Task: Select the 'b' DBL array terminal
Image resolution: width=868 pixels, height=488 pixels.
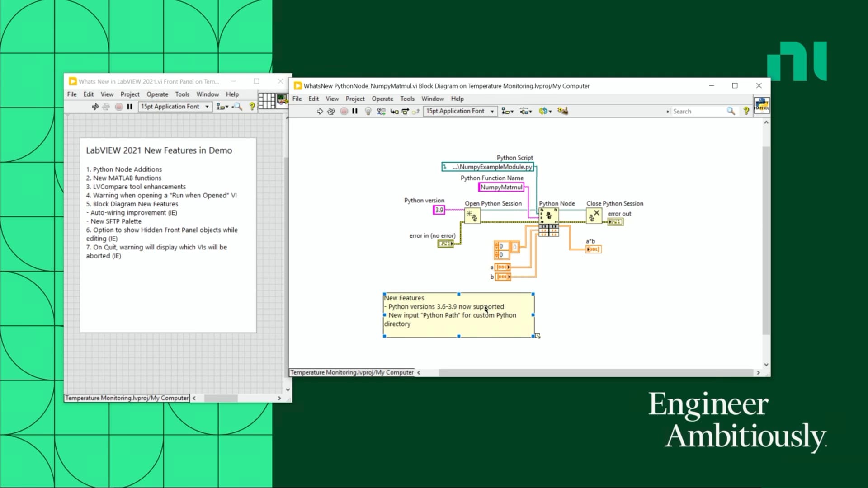Action: 503,277
